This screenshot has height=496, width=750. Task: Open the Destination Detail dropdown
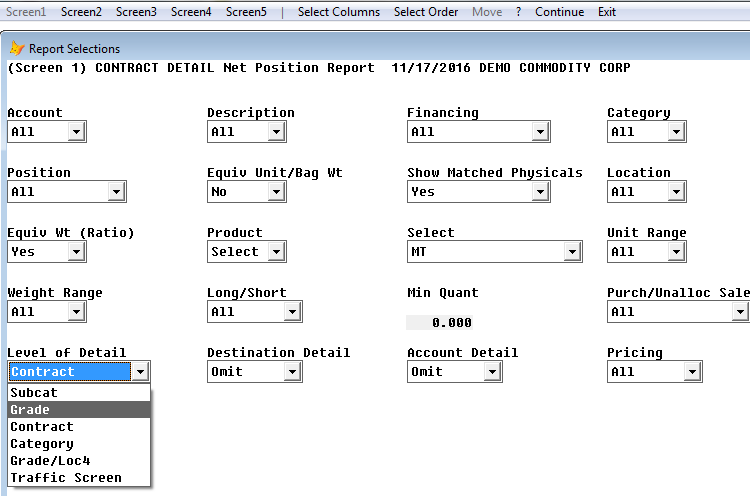point(292,372)
